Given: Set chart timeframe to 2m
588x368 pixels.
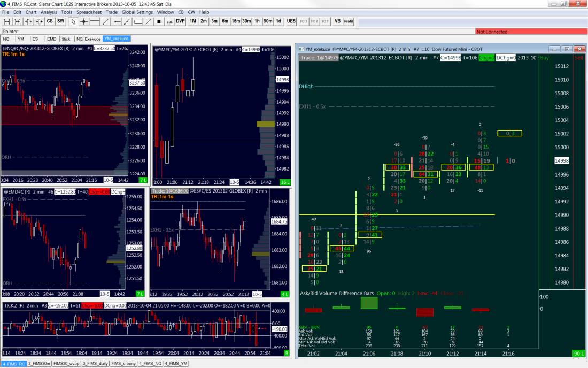Looking at the screenshot, I should point(204,21).
